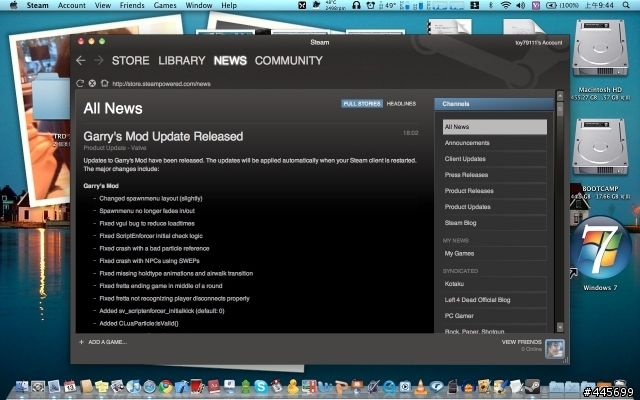Open the Friends menu
This screenshot has width=640, height=400.
tap(132, 5)
